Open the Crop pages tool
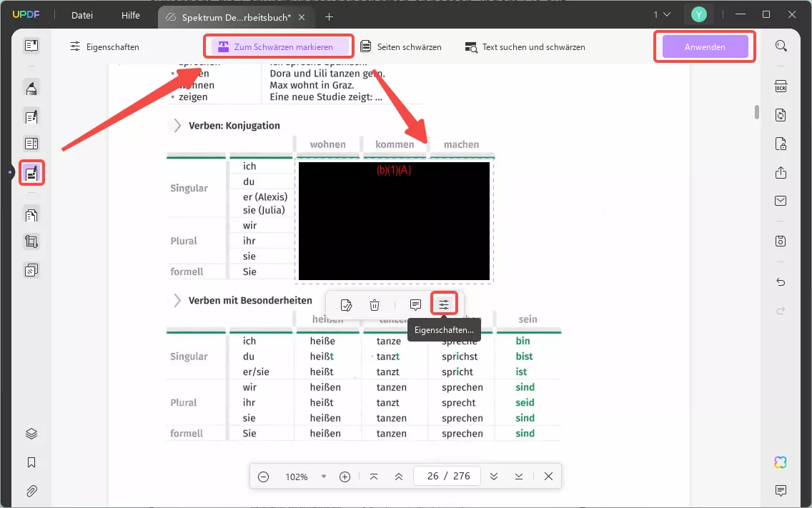Viewport: 812px width, 508px height. 31,241
